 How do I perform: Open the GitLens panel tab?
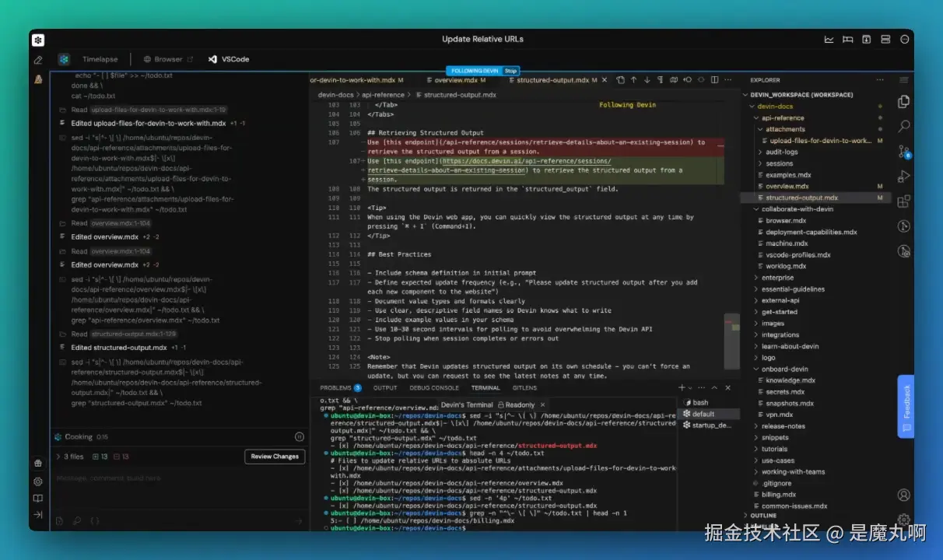524,387
